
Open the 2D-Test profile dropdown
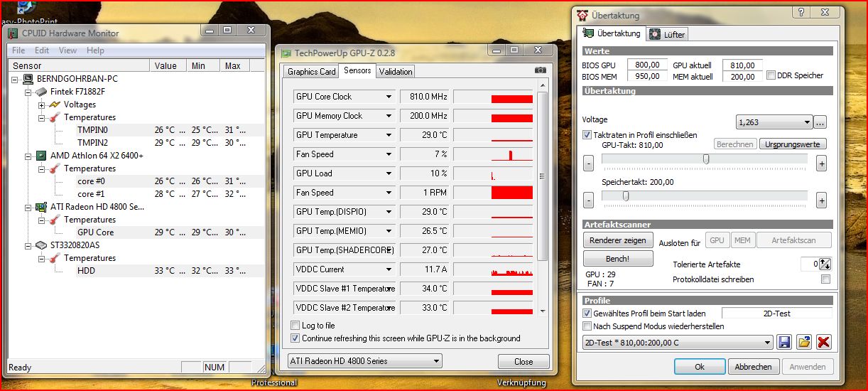(x=678, y=343)
